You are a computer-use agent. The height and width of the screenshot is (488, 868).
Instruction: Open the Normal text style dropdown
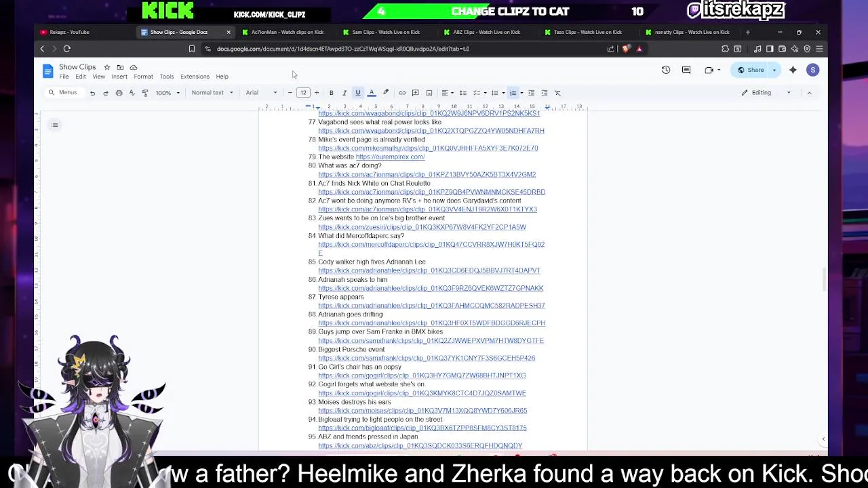[212, 93]
